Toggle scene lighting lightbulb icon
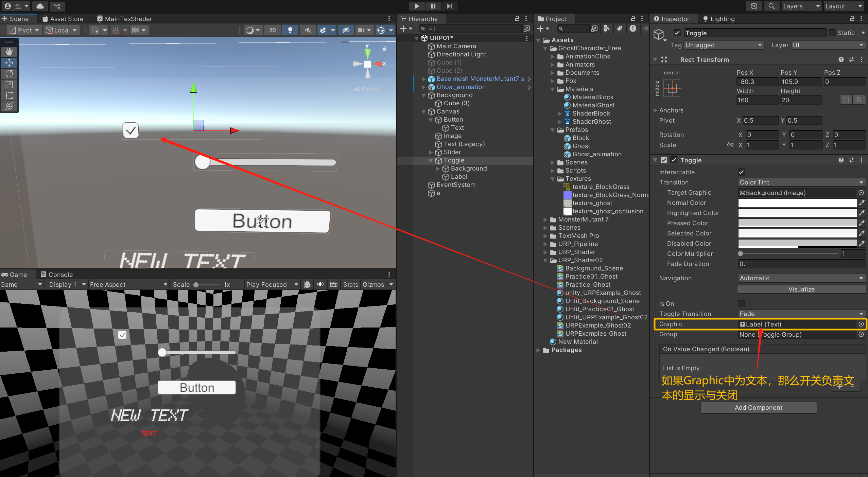This screenshot has height=477, width=868. pos(290,30)
